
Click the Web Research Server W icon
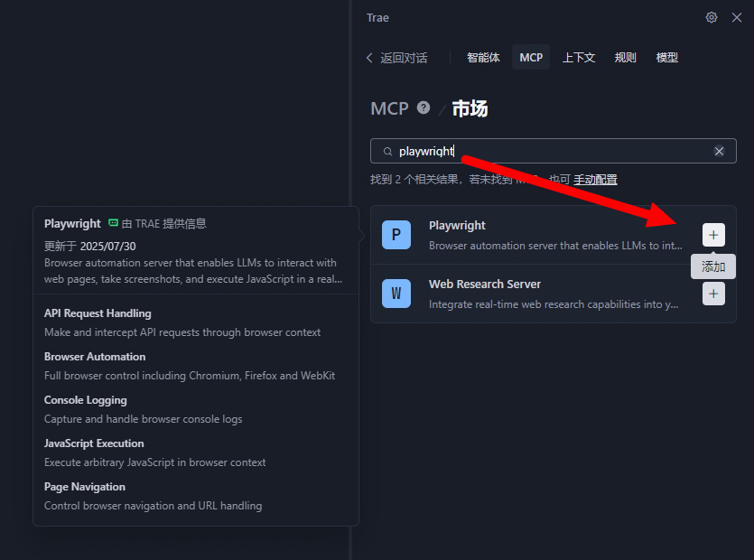tap(396, 294)
